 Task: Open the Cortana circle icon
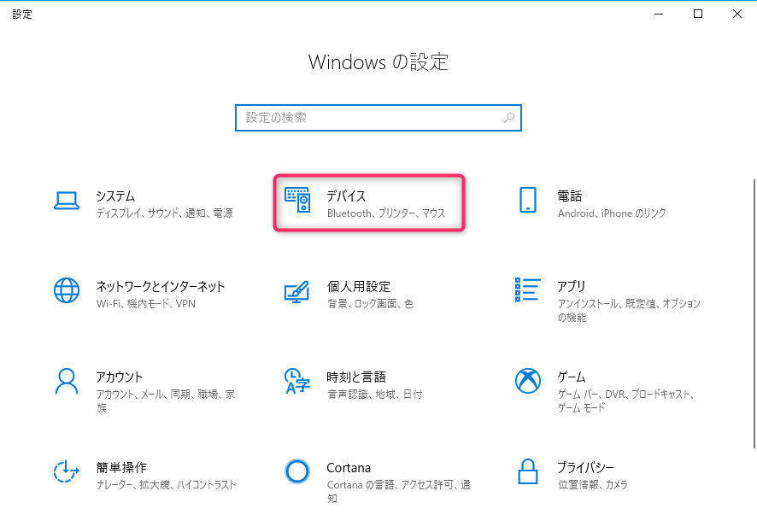[297, 471]
